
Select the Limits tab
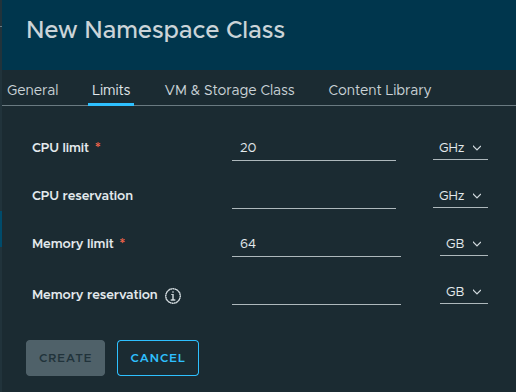[x=111, y=90]
